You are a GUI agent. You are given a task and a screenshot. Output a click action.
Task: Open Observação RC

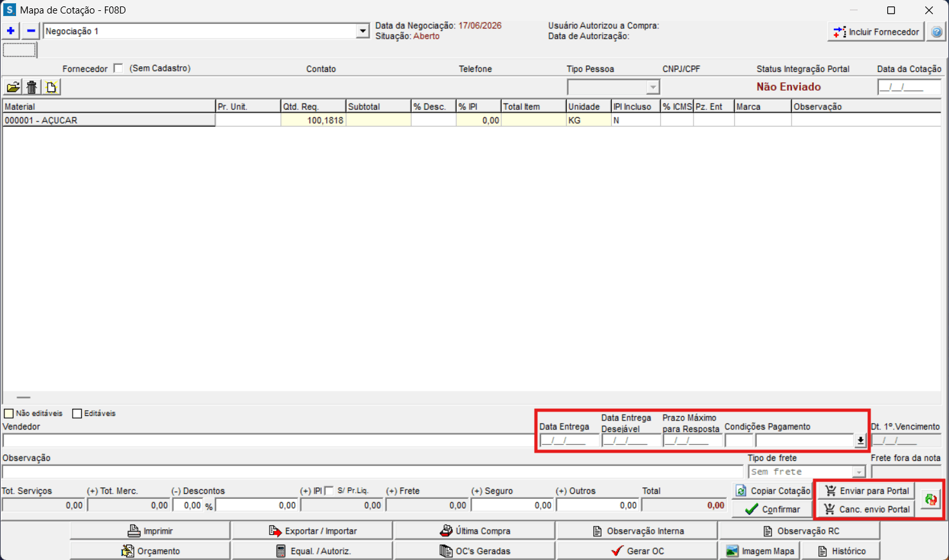(x=800, y=531)
